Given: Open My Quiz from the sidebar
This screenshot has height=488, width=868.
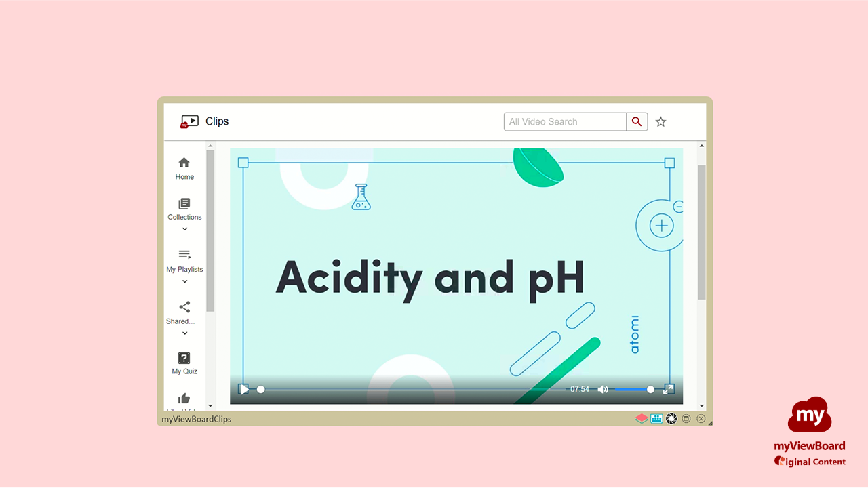Looking at the screenshot, I should click(184, 363).
